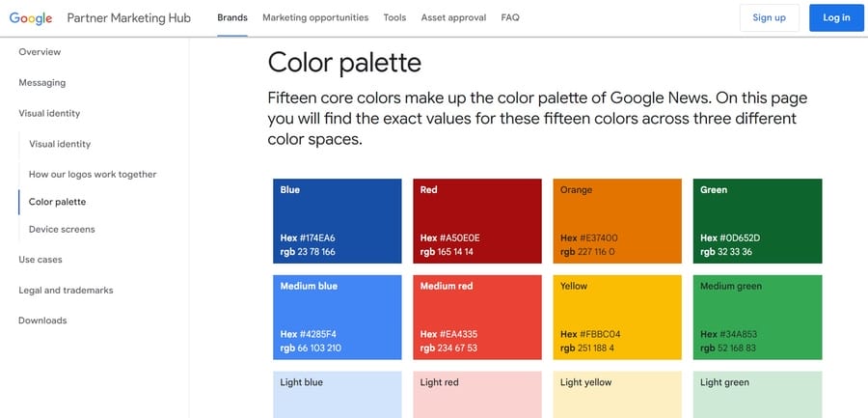This screenshot has width=868, height=418.
Task: Click rgb value 23 78 166
Action: [x=316, y=252]
